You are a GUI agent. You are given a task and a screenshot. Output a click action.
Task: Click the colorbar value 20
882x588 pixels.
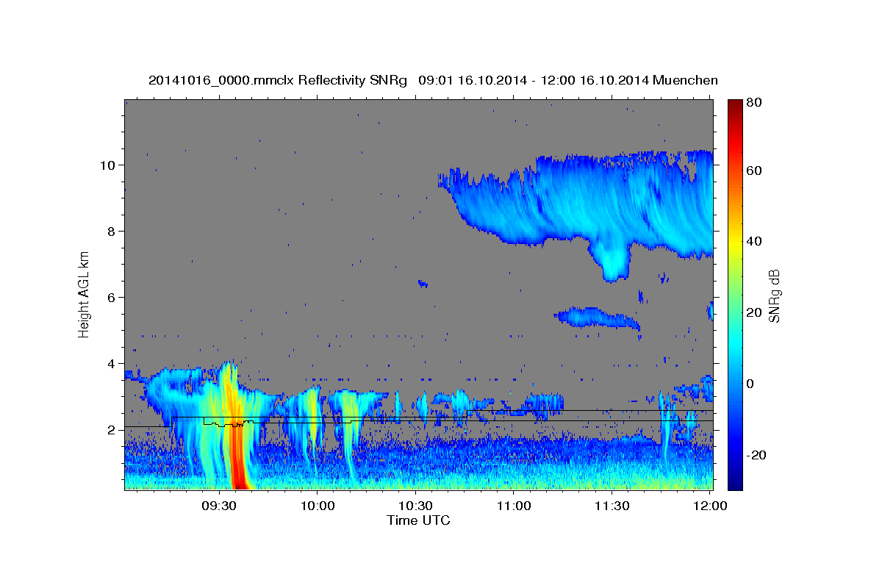click(x=754, y=312)
